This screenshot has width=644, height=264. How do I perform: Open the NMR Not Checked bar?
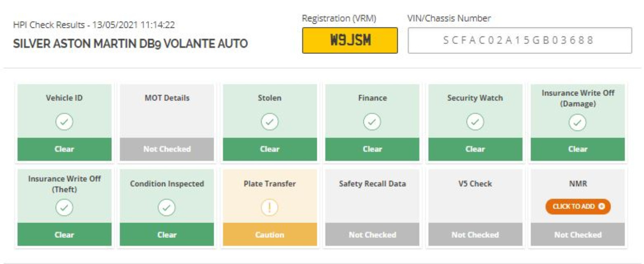[x=578, y=235]
